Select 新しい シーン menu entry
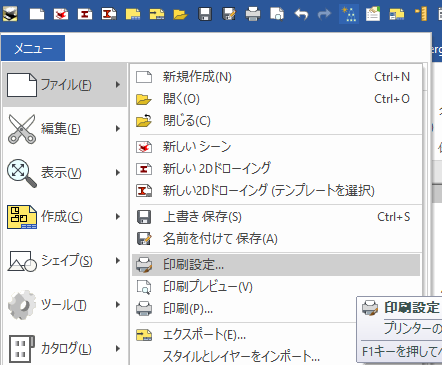 (x=276, y=147)
